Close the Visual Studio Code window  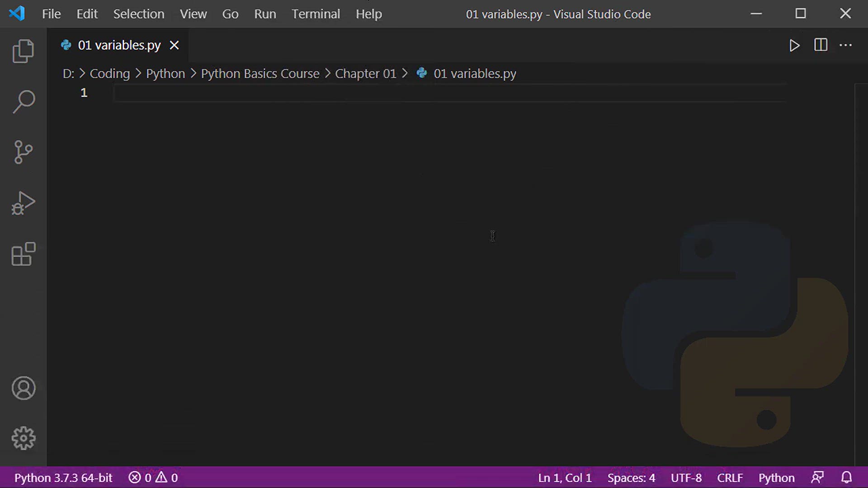point(845,14)
